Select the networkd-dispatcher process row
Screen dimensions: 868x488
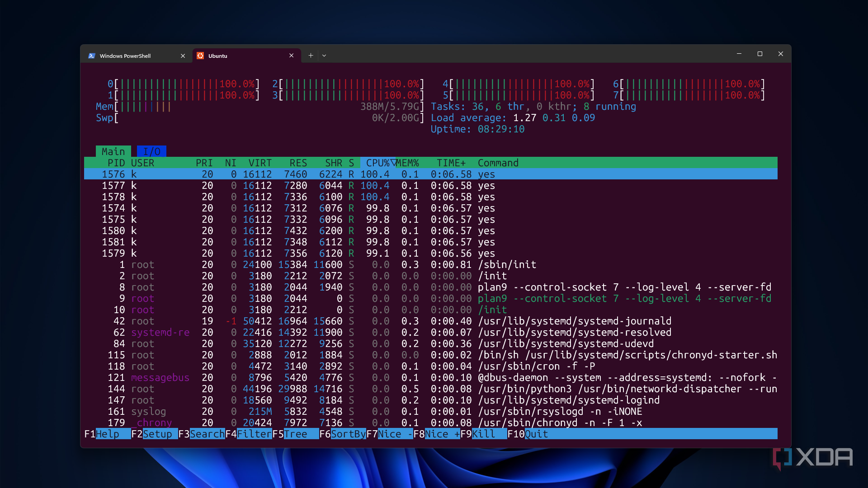click(430, 389)
